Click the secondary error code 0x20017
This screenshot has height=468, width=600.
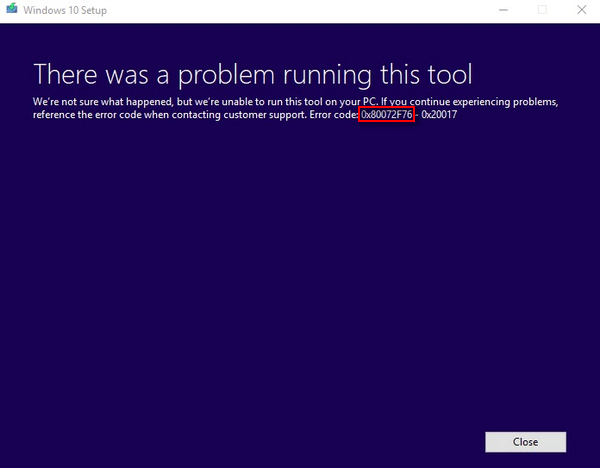point(439,116)
